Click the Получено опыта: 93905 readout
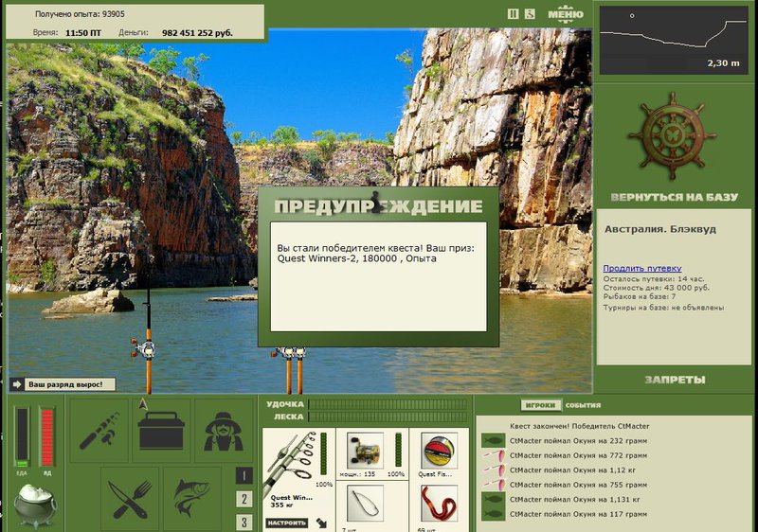 pos(80,14)
